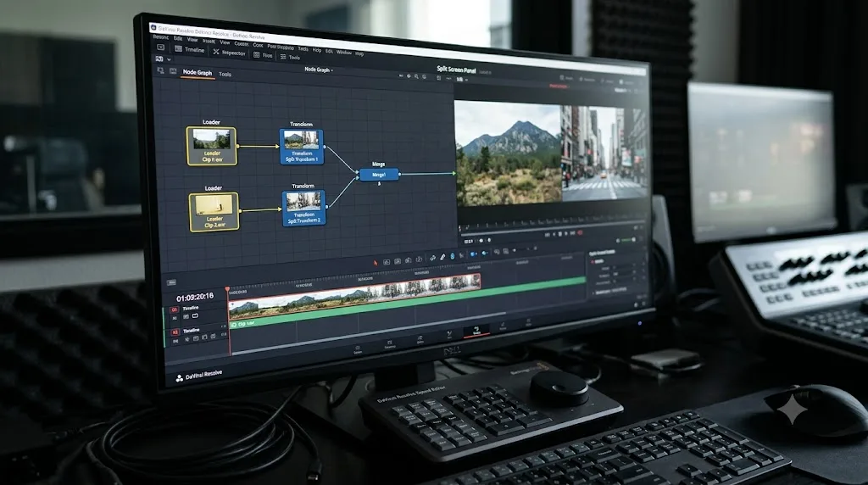Click the Timeline button in the top toolbar
Image resolution: width=868 pixels, height=485 pixels.
[x=190, y=49]
